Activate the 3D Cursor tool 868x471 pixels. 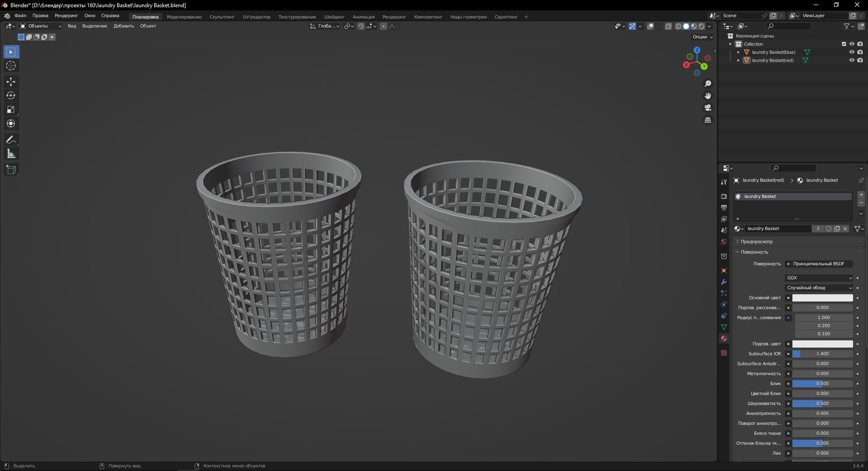click(11, 66)
